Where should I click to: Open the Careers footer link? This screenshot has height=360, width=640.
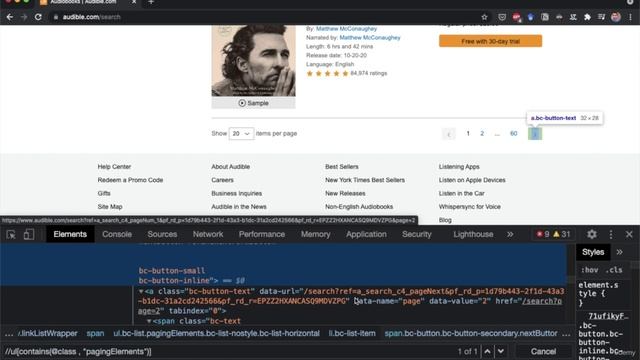pyautogui.click(x=222, y=180)
